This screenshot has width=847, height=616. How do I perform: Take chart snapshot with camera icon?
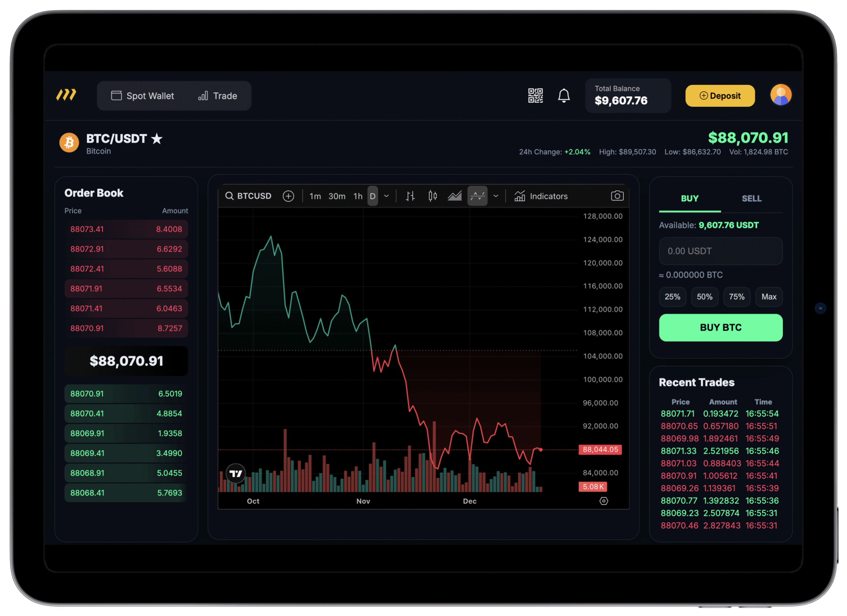(617, 196)
